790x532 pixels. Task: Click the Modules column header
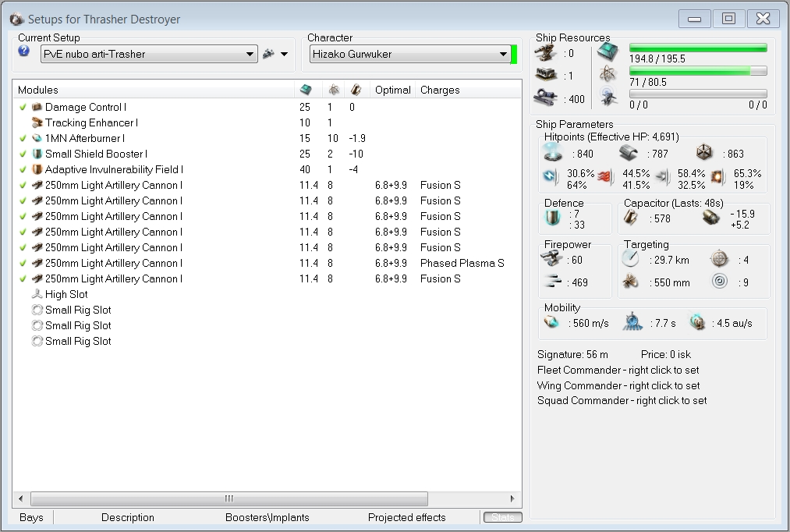154,90
